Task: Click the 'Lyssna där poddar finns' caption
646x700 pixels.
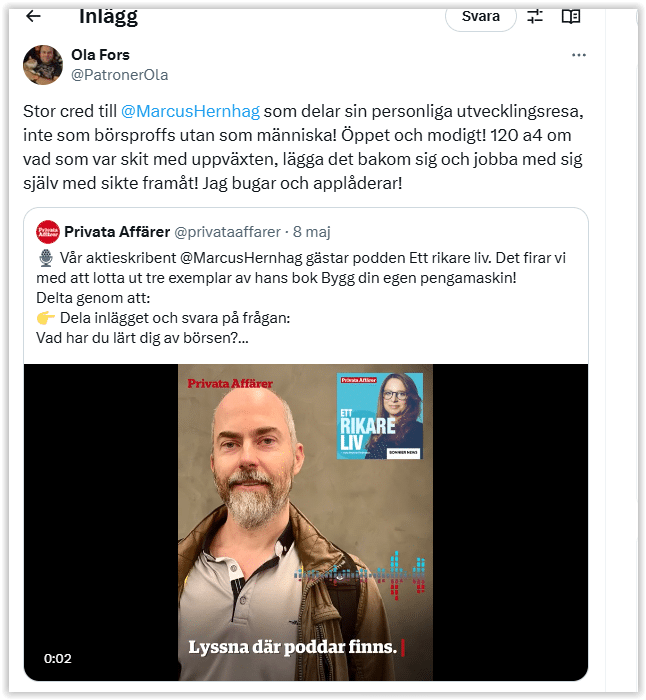Action: tap(292, 647)
